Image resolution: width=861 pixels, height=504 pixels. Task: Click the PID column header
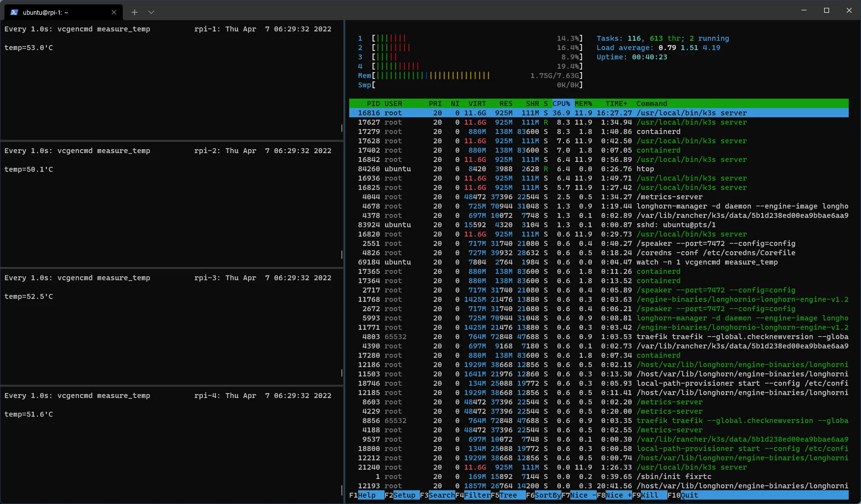(373, 104)
